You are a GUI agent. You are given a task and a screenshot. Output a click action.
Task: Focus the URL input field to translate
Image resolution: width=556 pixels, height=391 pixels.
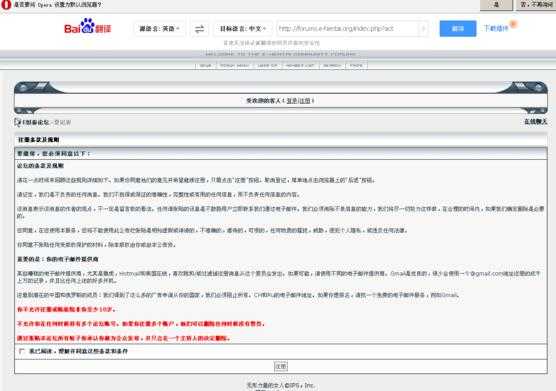coord(348,29)
